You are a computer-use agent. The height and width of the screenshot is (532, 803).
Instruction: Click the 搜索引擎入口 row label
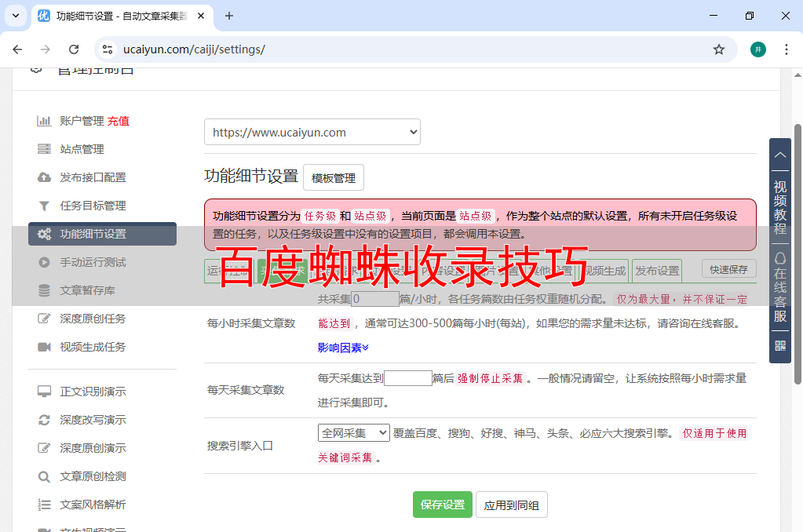[x=239, y=446]
